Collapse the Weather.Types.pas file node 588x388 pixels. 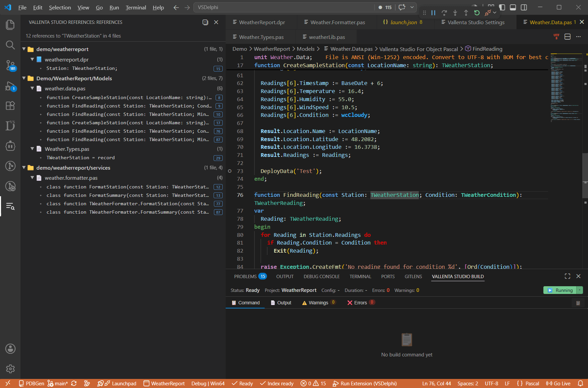[33, 148]
